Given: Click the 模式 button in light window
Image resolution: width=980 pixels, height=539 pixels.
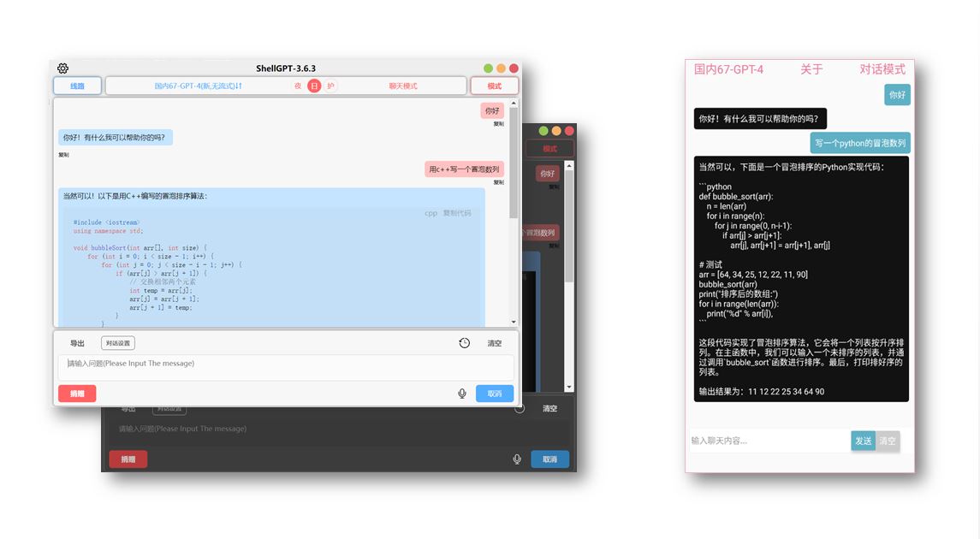Looking at the screenshot, I should tap(495, 86).
